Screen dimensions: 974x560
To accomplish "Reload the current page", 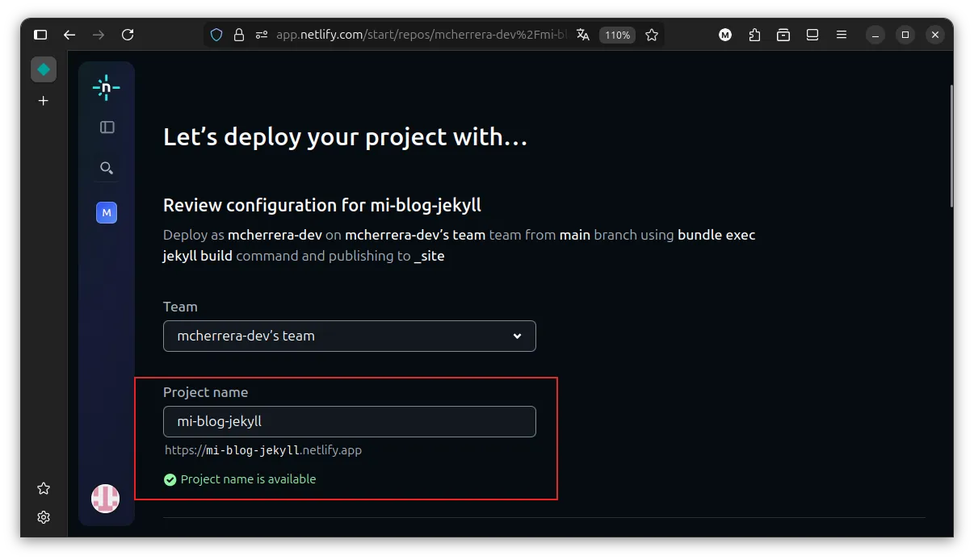I will click(128, 35).
